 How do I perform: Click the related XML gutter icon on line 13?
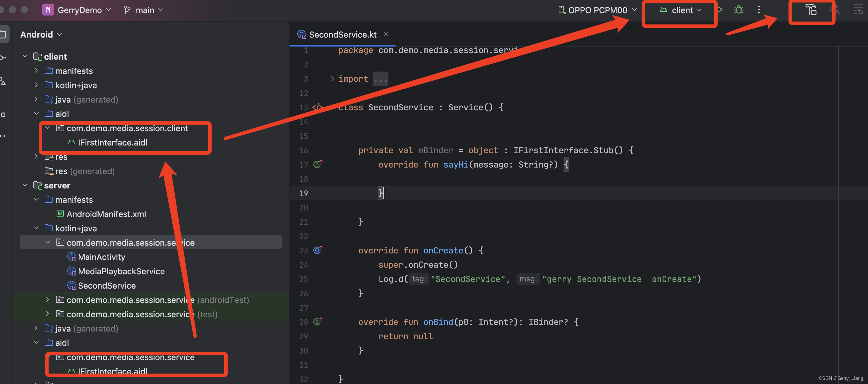(317, 107)
